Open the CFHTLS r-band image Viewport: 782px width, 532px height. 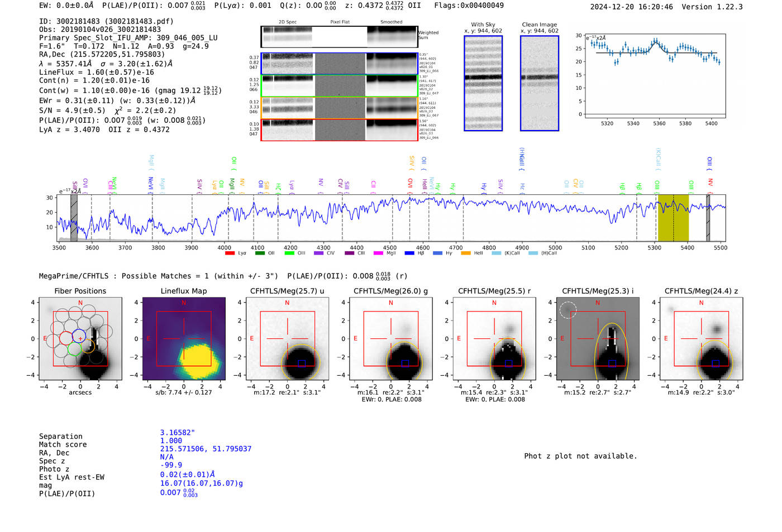tap(494, 339)
